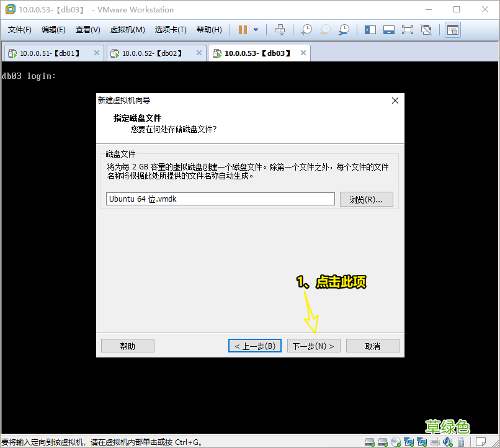Click the db03 login: console prompt

[x=29, y=76]
